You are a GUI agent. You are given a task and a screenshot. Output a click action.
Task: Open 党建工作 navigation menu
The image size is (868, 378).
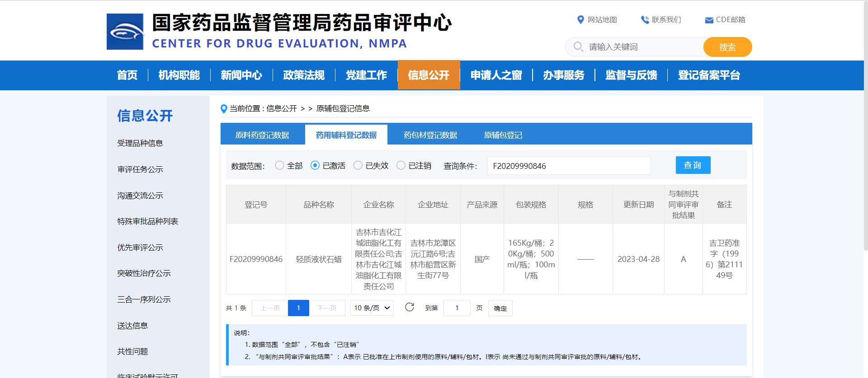pos(366,75)
